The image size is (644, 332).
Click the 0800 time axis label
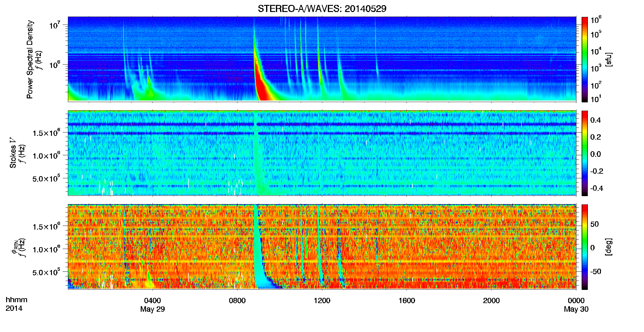(x=237, y=301)
